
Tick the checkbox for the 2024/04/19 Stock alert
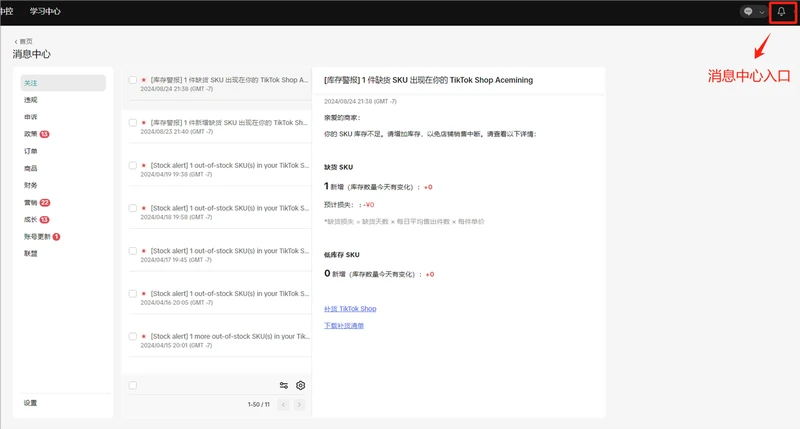133,166
